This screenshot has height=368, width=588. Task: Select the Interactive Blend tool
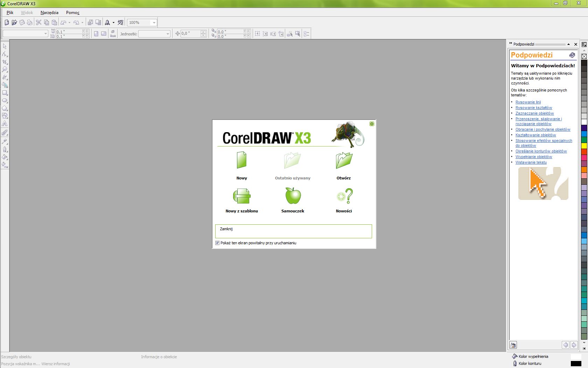pyautogui.click(x=5, y=133)
